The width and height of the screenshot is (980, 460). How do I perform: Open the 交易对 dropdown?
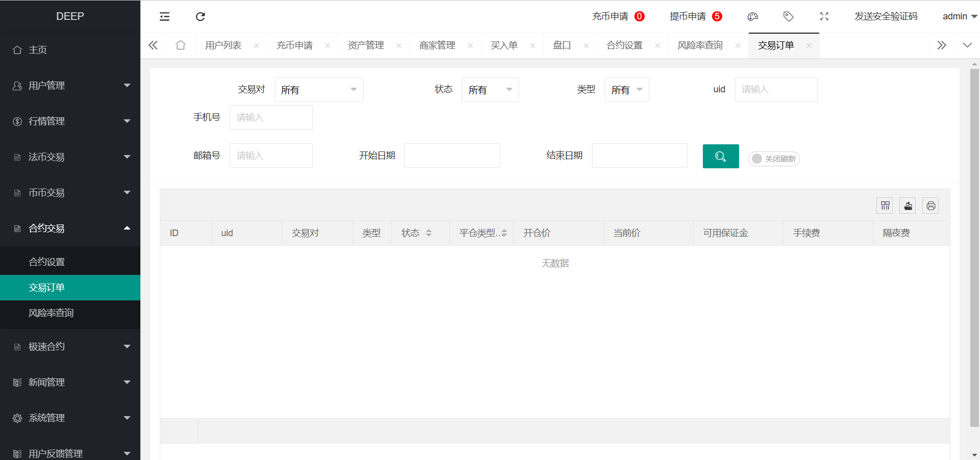319,90
